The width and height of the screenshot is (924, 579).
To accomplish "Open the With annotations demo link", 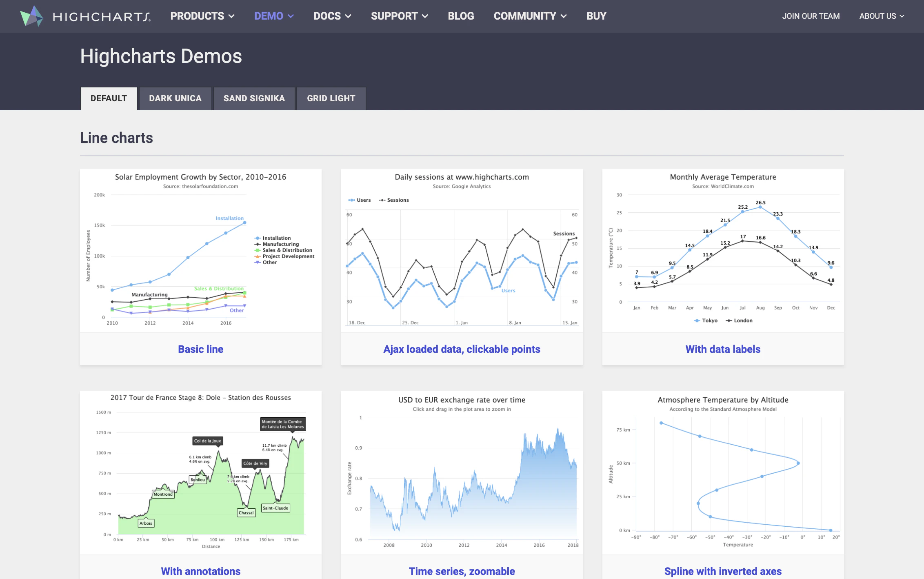I will click(201, 571).
